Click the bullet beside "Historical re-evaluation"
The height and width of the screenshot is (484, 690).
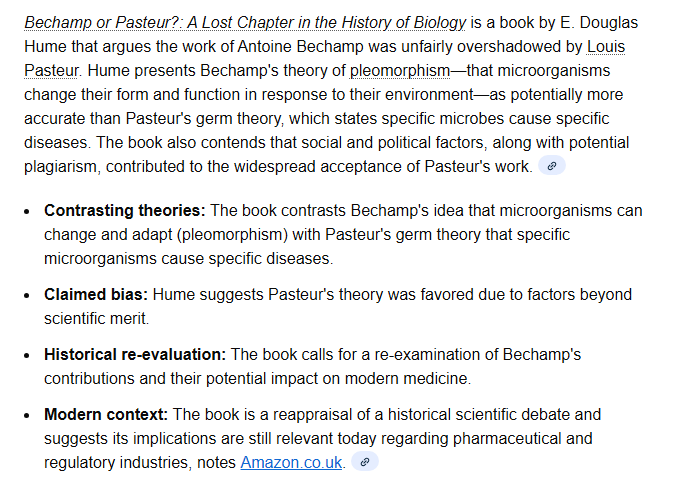tap(27, 355)
